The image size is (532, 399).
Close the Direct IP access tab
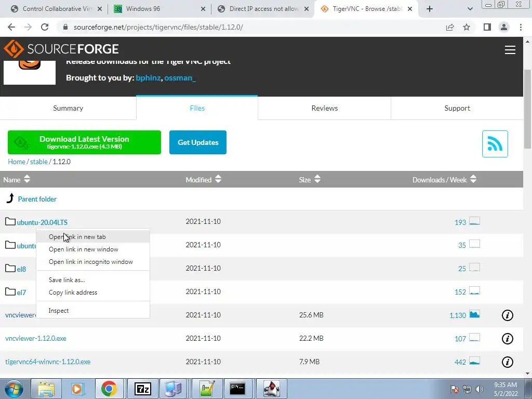pyautogui.click(x=307, y=9)
